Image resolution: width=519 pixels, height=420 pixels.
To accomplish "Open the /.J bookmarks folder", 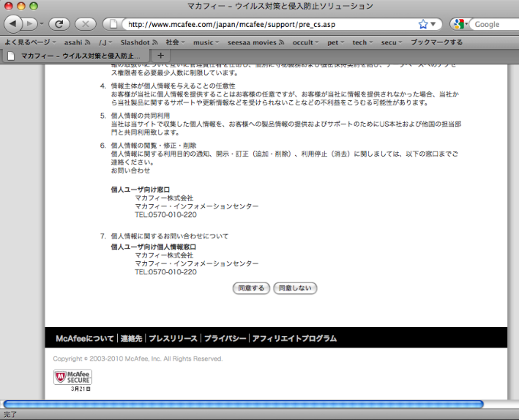I will (105, 42).
